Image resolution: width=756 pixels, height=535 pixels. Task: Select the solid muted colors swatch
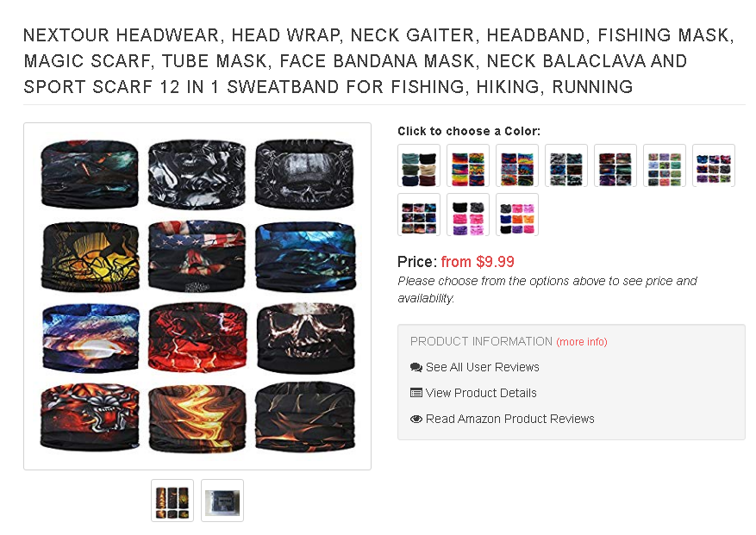[x=419, y=165]
